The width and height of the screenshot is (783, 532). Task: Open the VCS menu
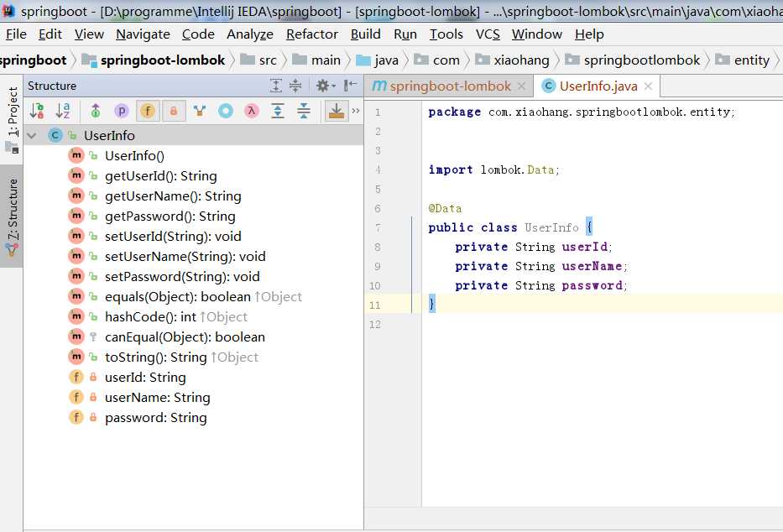click(488, 34)
